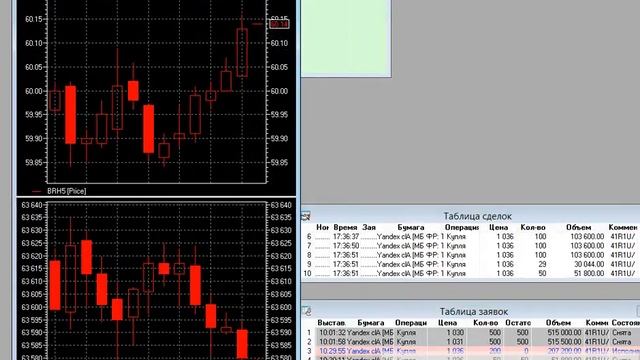Viewport: 640px width, 360px height.
Task: Click Кол-во header in Таблица сделок
Action: click(x=533, y=227)
